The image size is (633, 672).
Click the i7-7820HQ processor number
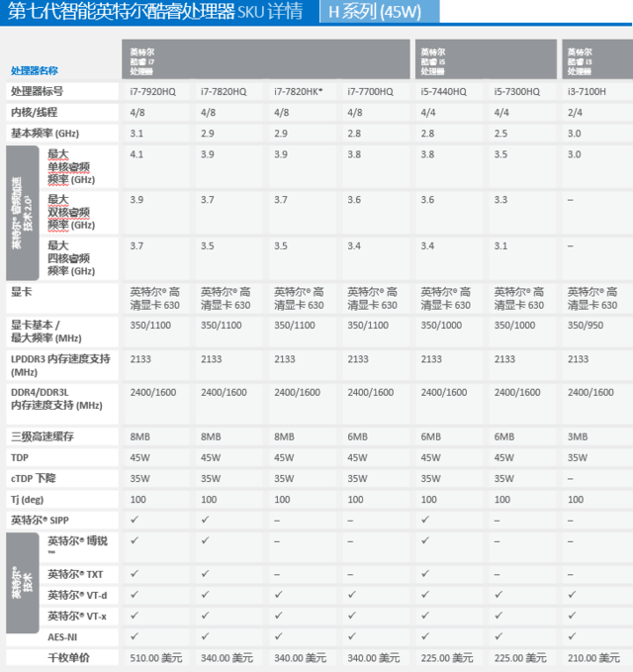pyautogui.click(x=224, y=92)
